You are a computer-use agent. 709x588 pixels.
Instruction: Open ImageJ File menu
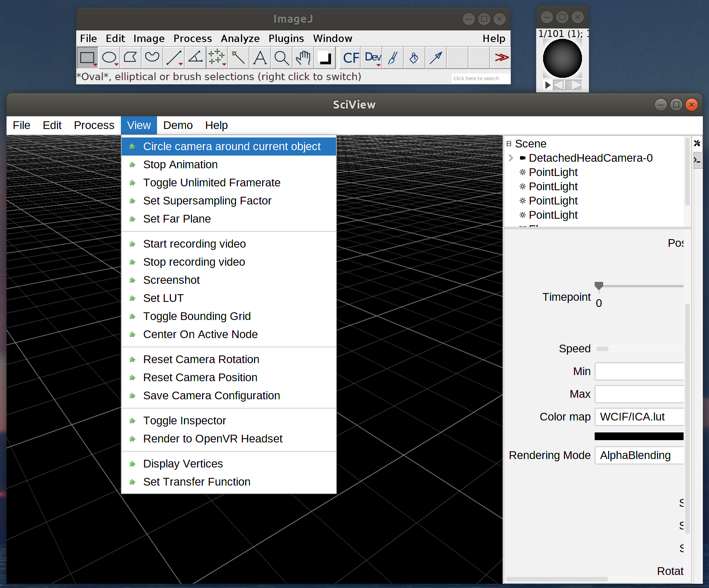coord(89,39)
